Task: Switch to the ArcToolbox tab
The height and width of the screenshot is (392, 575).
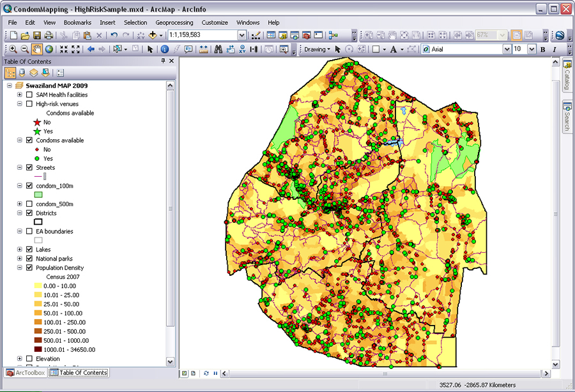Action: pos(26,372)
